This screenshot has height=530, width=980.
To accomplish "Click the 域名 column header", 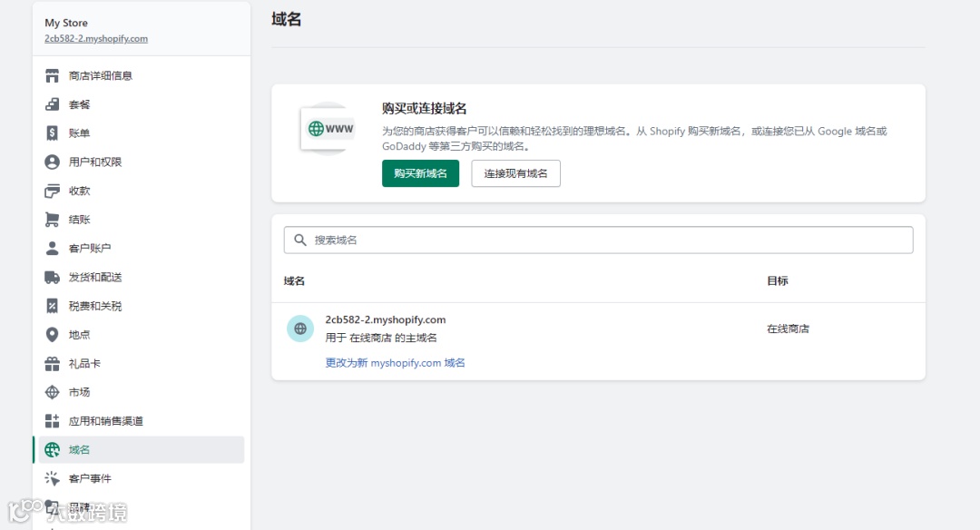I will click(294, 281).
